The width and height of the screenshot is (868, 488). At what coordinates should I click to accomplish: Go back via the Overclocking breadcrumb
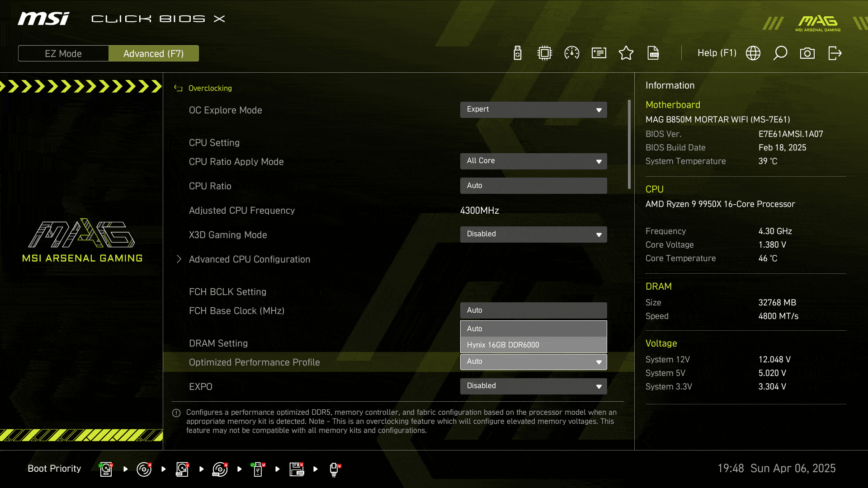(210, 88)
